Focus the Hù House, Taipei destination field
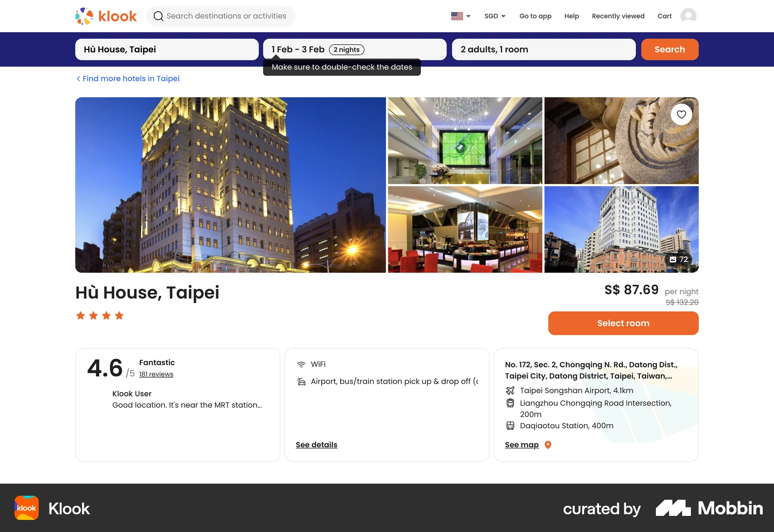774x532 pixels. point(167,50)
